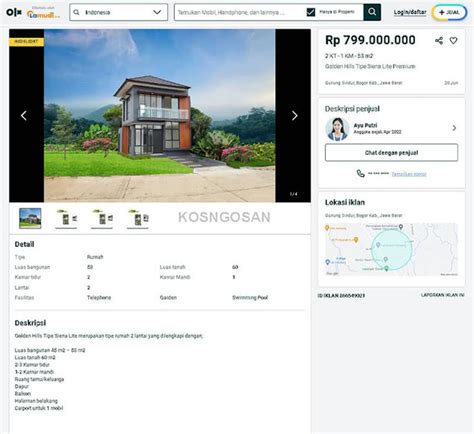The width and height of the screenshot is (474, 434).
Task: Select the first house thumbnail
Action: pos(30,218)
